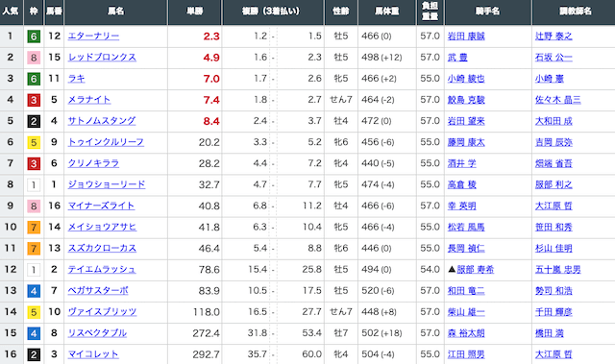Screen dimensions: 615x364
Task: Open horse link リスペクタブル
Action: pyautogui.click(x=97, y=332)
